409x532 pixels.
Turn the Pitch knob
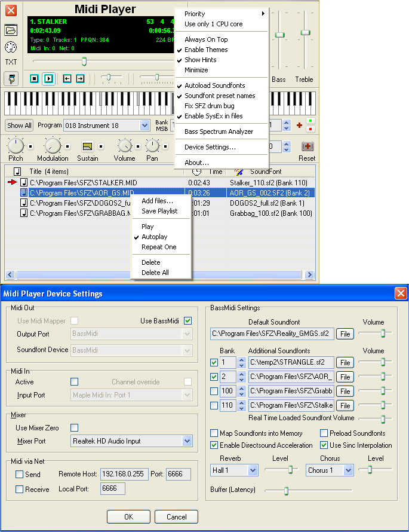pyautogui.click(x=16, y=146)
